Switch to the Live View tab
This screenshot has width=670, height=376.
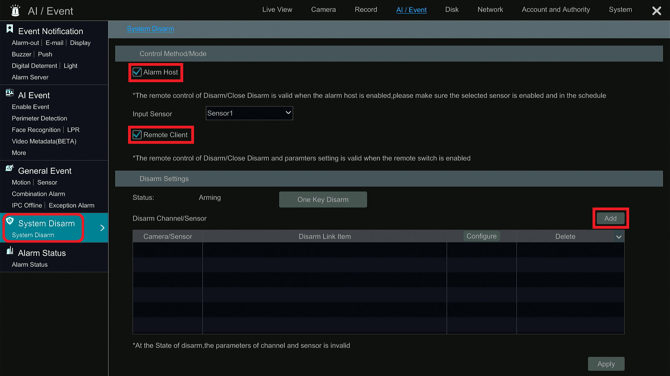tap(277, 9)
